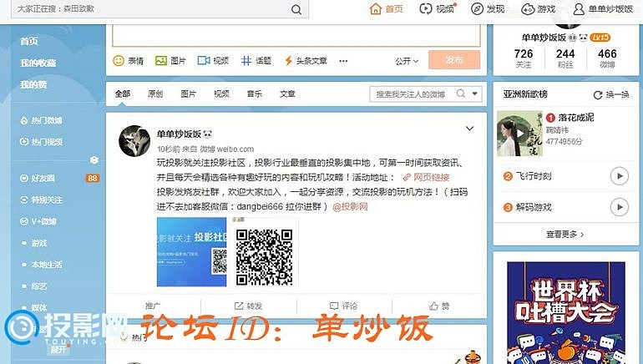The image size is (643, 364).
Task: Switch to the 音乐 feed tab
Action: pyautogui.click(x=255, y=94)
